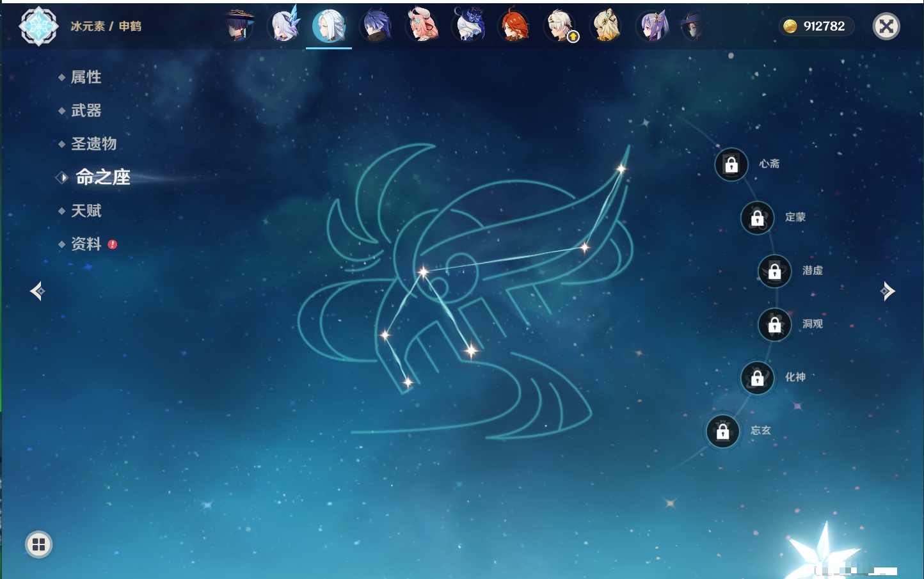Go to previous character with left arrow
Viewport: 924px width, 579px height.
tap(37, 291)
